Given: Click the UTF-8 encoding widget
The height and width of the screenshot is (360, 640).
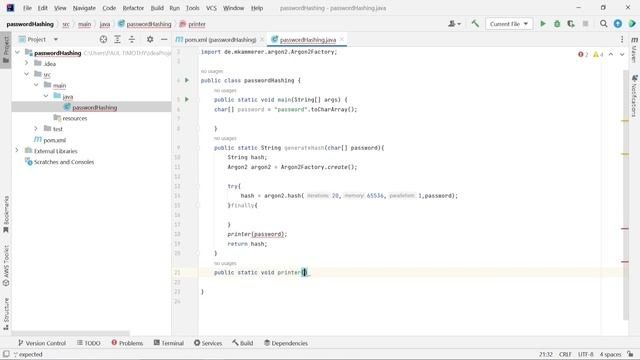Looking at the screenshot, I should [586, 354].
